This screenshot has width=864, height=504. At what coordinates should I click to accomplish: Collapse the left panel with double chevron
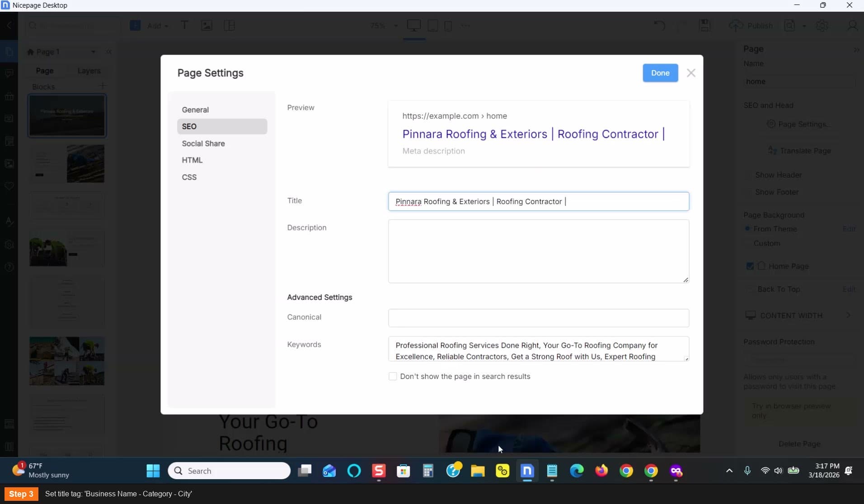click(x=109, y=52)
